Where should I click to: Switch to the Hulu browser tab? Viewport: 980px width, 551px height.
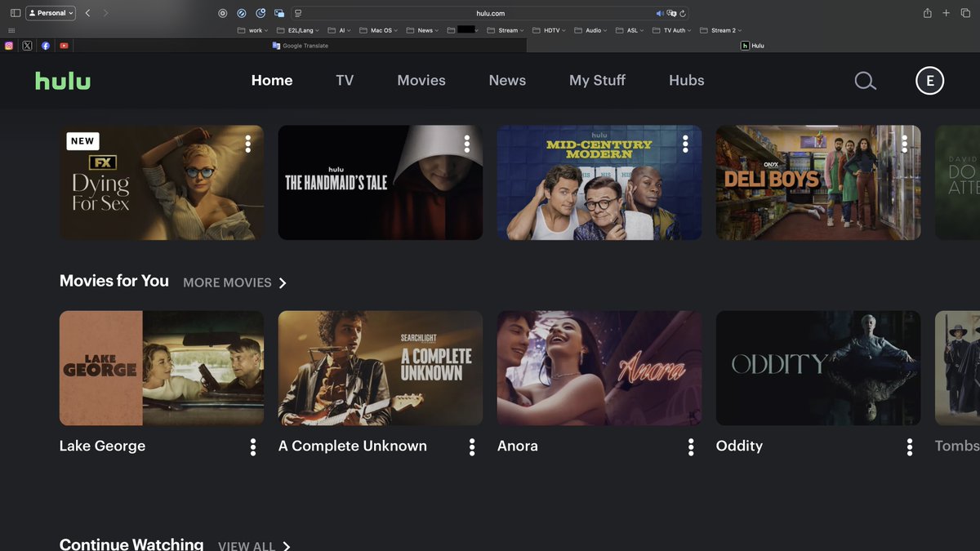[x=753, y=46]
